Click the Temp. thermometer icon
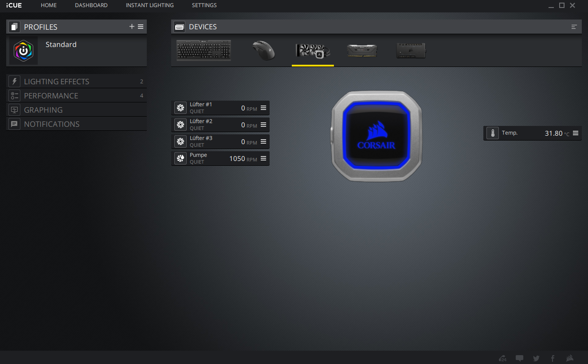The width and height of the screenshot is (588, 364). tap(493, 133)
